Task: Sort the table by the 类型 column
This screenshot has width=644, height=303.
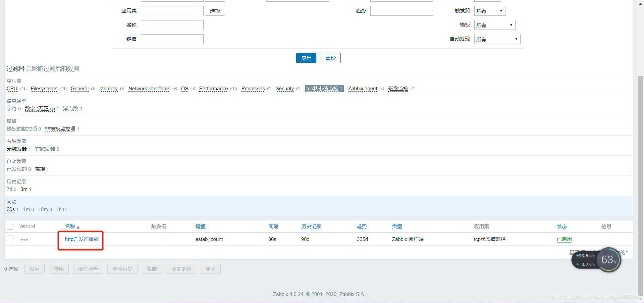Action: point(397,226)
